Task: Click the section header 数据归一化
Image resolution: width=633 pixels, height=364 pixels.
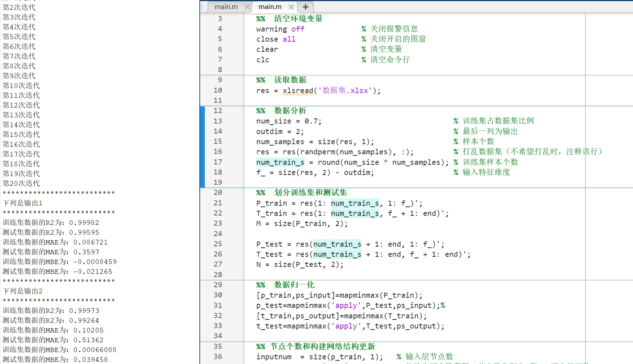Action: pyautogui.click(x=294, y=285)
